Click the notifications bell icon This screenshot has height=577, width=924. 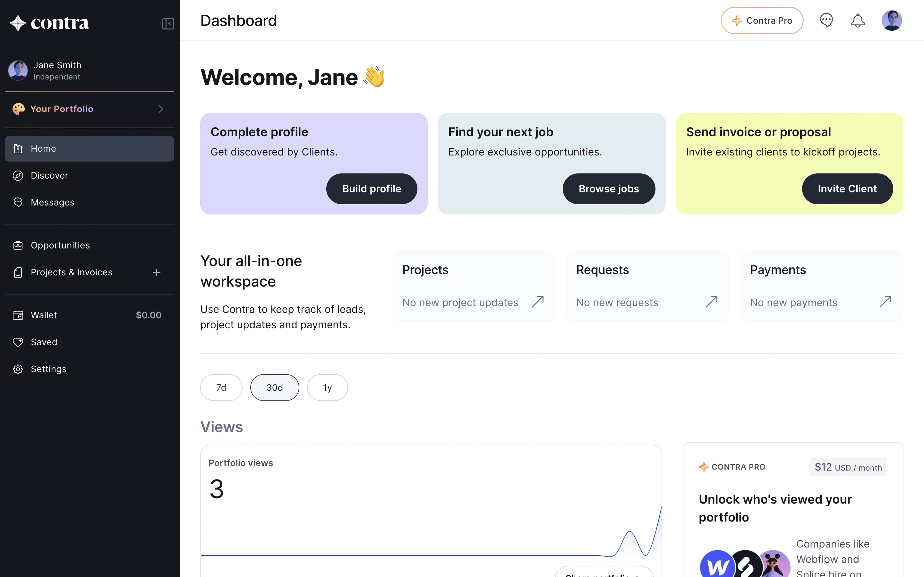[858, 20]
